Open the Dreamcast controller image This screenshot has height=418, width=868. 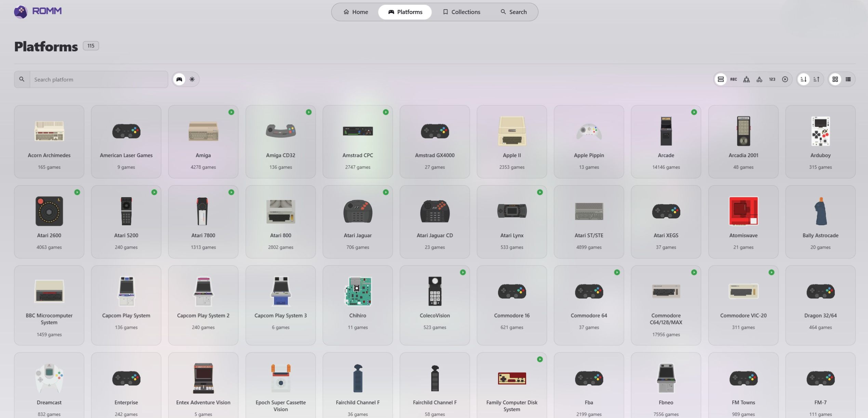tap(49, 378)
